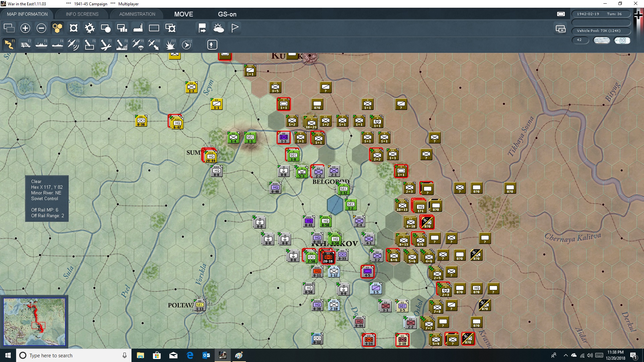This screenshot has height=362, width=644.
Task: Click the date and Turn 36 display
Action: tap(601, 14)
